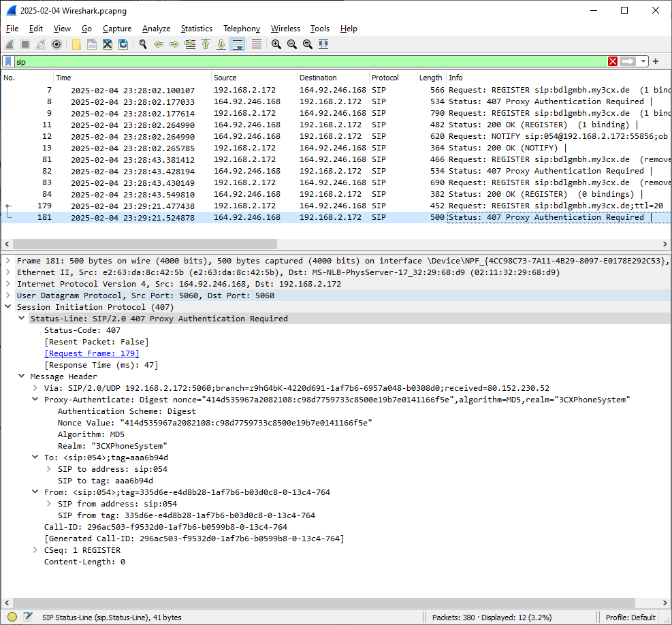Collapse the Status-Line node
This screenshot has width=672, height=625.
(21, 319)
